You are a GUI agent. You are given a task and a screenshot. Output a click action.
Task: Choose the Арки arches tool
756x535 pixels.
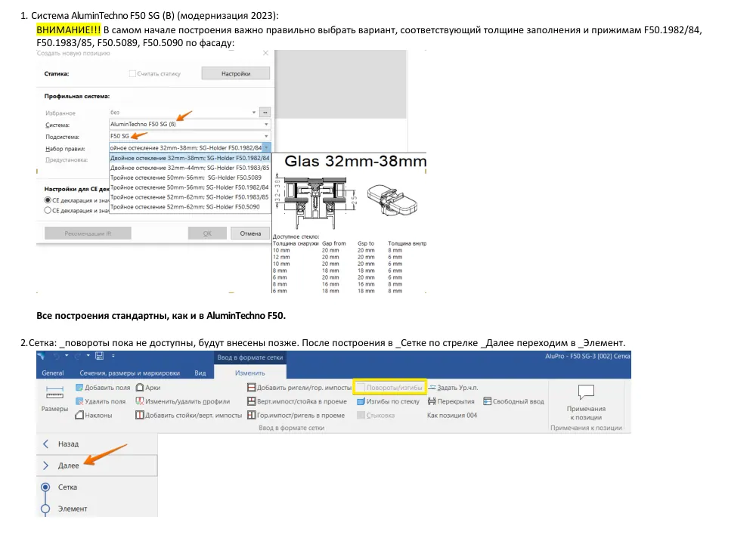[x=148, y=388]
